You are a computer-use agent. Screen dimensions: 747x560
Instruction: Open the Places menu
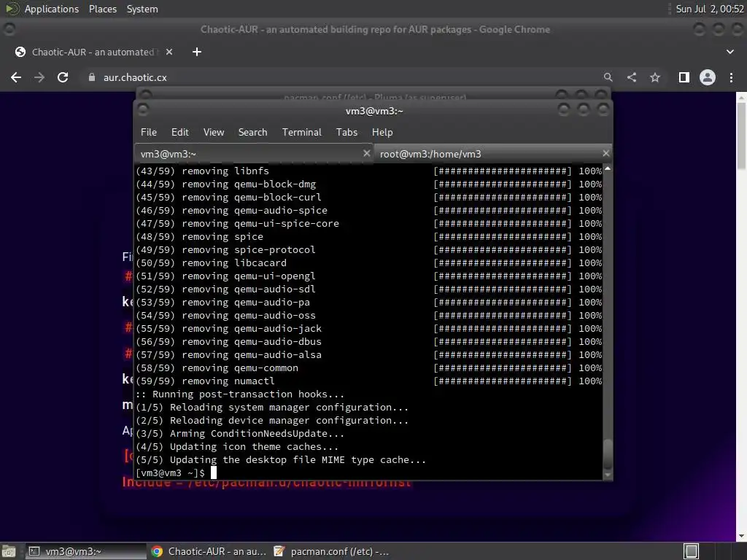tap(102, 9)
